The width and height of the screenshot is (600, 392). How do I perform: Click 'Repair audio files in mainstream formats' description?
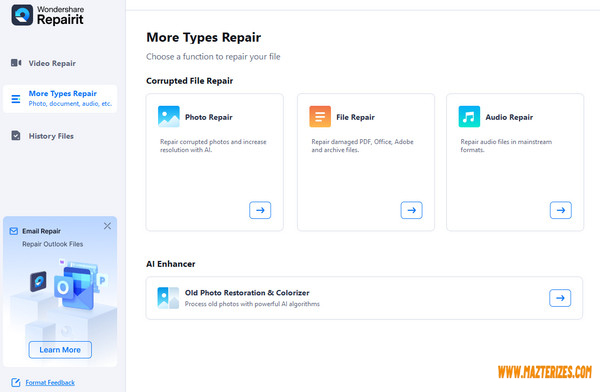pos(506,145)
